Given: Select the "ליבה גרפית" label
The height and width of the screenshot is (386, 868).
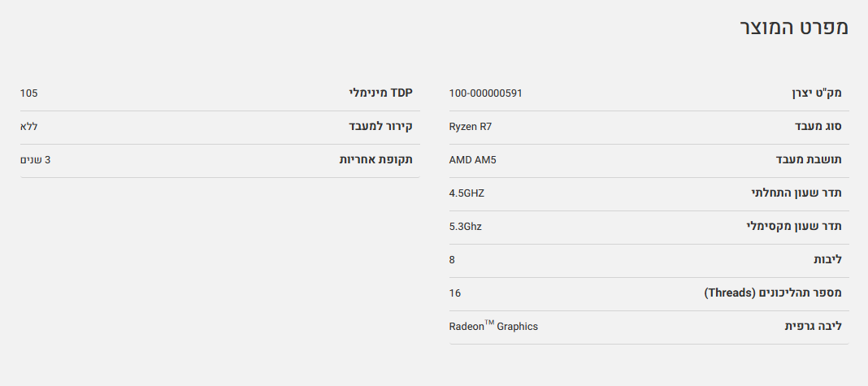Looking at the screenshot, I should click(813, 327).
